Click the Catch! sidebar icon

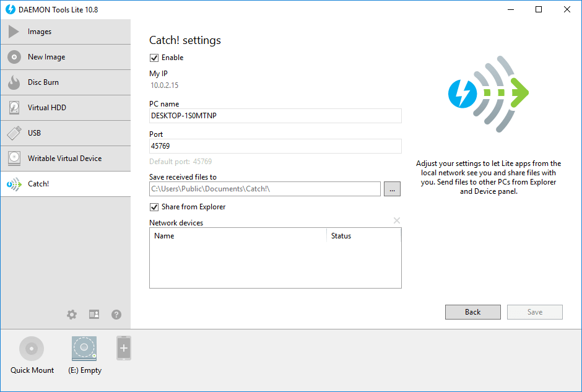[14, 184]
